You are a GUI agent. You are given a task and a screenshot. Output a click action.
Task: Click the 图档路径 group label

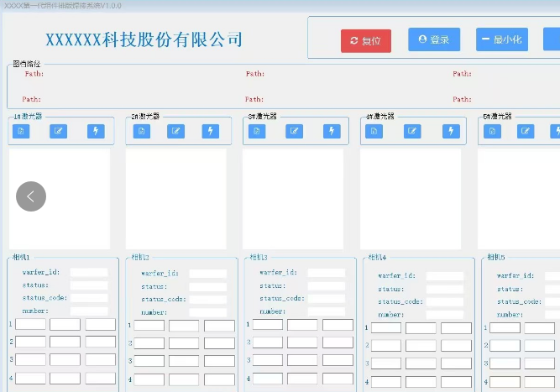(27, 64)
